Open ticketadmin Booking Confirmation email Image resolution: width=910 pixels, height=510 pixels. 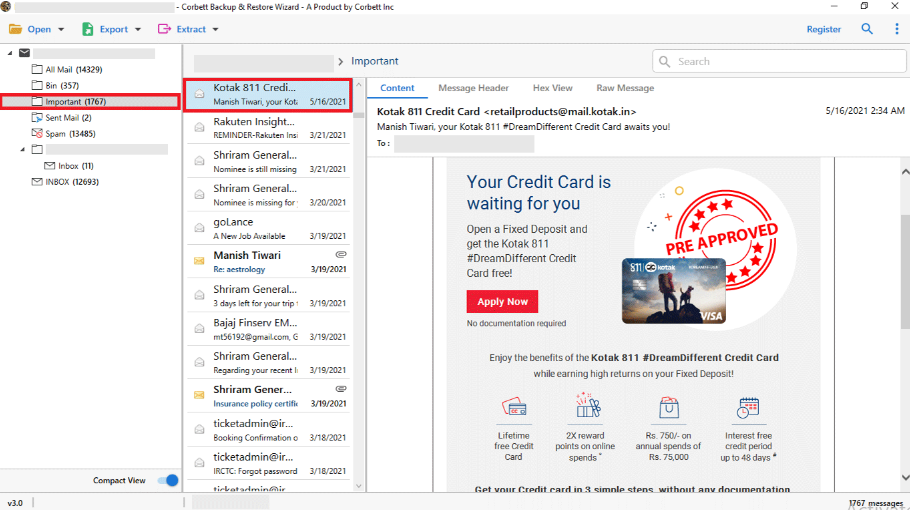(268, 430)
